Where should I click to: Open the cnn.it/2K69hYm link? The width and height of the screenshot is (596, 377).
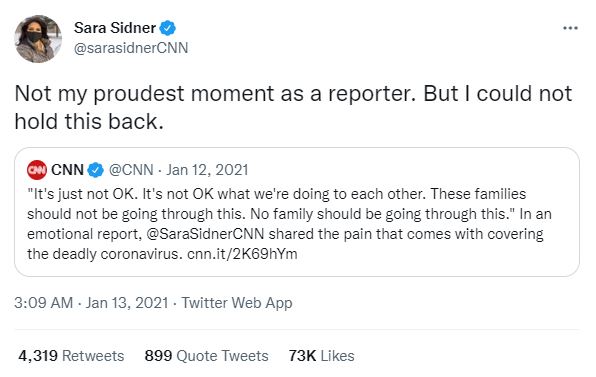[x=242, y=254]
